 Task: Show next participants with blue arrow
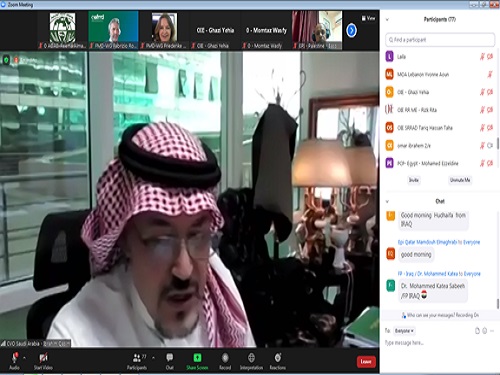coord(351,31)
